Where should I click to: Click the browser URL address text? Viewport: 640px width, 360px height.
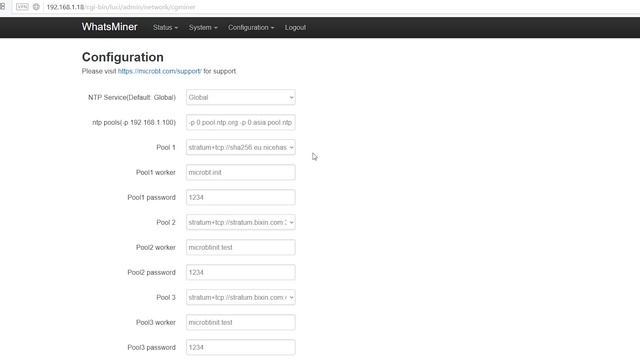tap(121, 7)
